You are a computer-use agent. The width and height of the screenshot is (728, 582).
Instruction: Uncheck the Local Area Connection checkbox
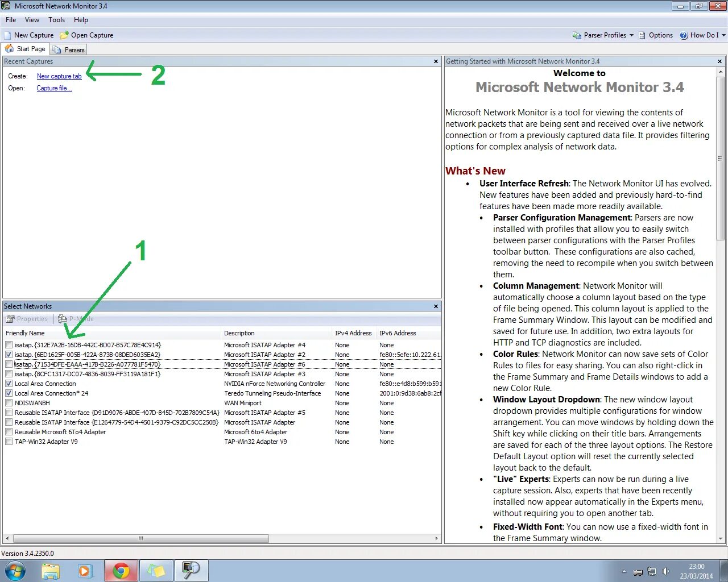pyautogui.click(x=9, y=384)
